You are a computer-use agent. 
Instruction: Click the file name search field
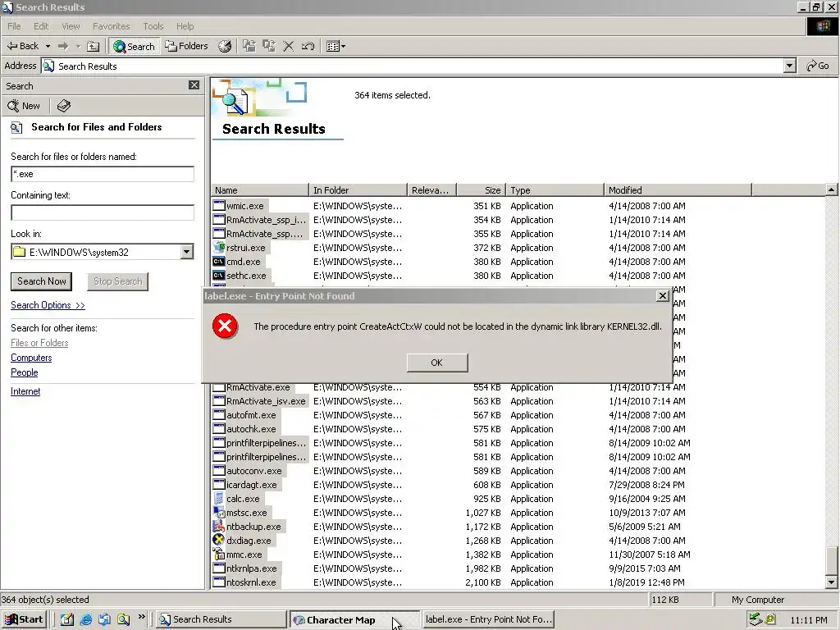coord(103,174)
